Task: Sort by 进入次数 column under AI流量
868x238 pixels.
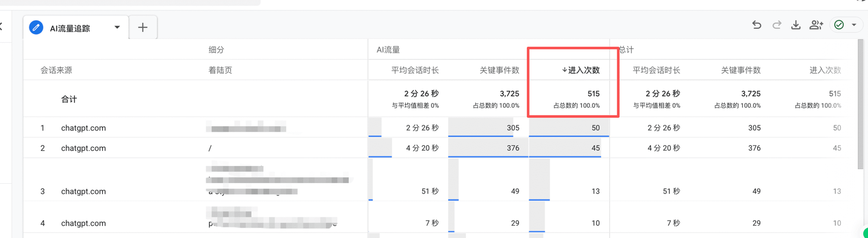Action: click(x=580, y=70)
